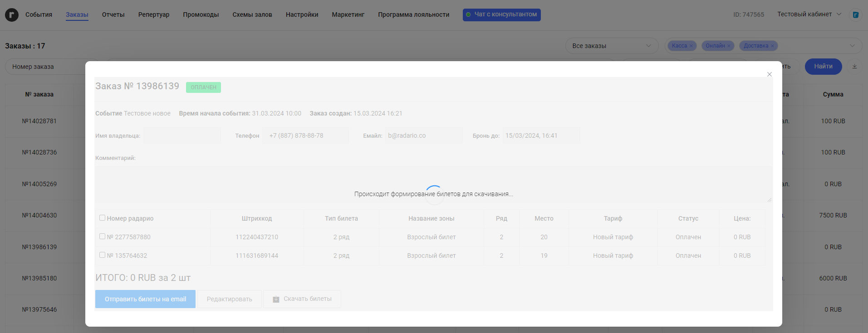Go to Отчеты section
Image resolution: width=868 pixels, height=333 pixels.
pyautogui.click(x=113, y=14)
